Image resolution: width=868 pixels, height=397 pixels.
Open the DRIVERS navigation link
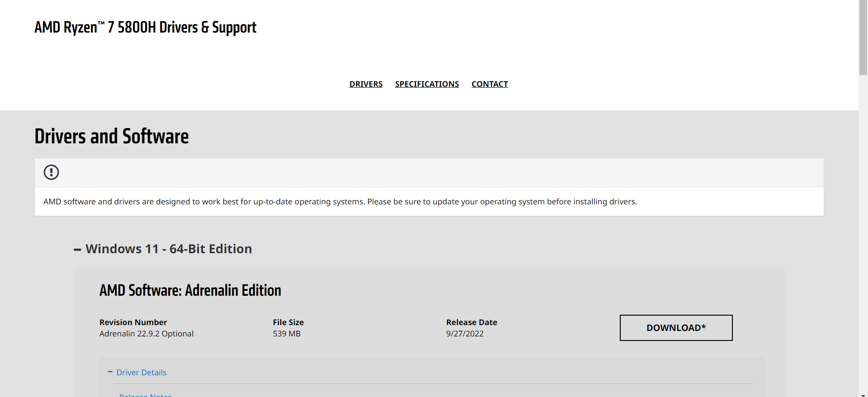366,84
